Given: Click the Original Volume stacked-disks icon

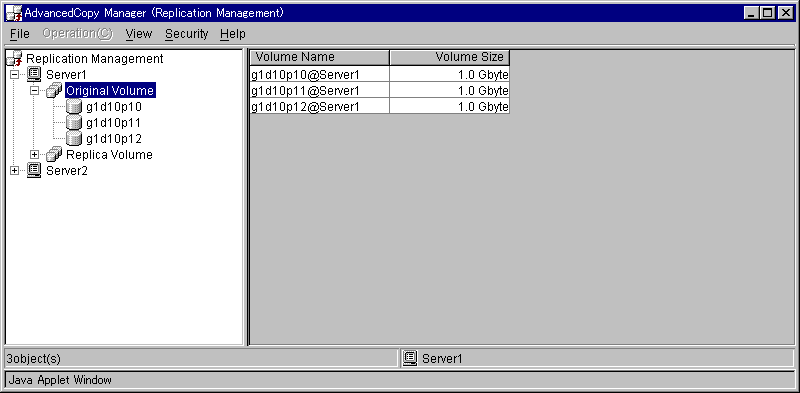Looking at the screenshot, I should 54,91.
